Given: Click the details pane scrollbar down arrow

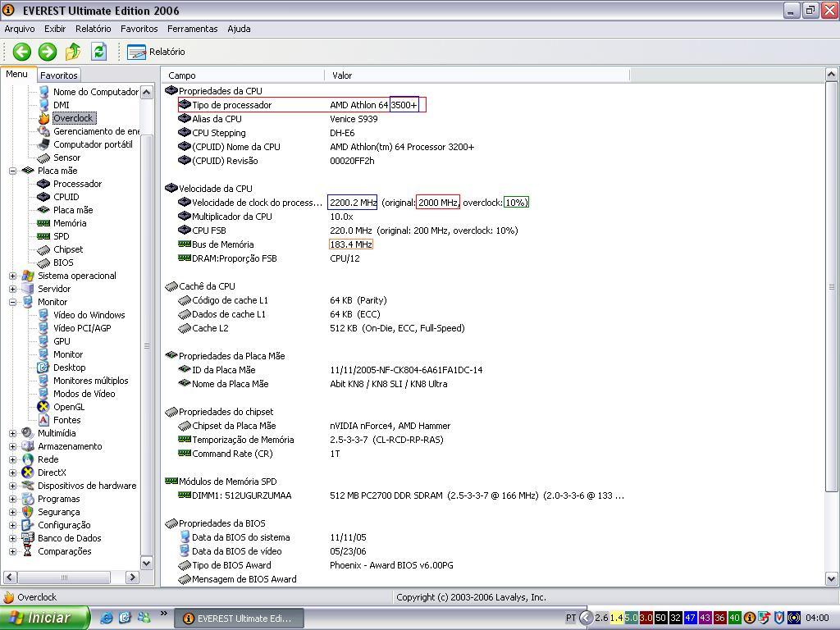Looking at the screenshot, I should point(832,578).
